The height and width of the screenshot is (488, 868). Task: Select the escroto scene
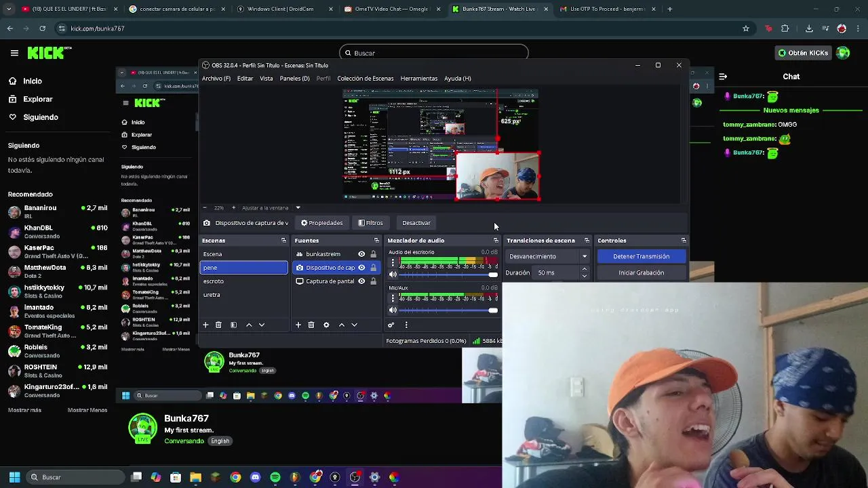(244, 281)
